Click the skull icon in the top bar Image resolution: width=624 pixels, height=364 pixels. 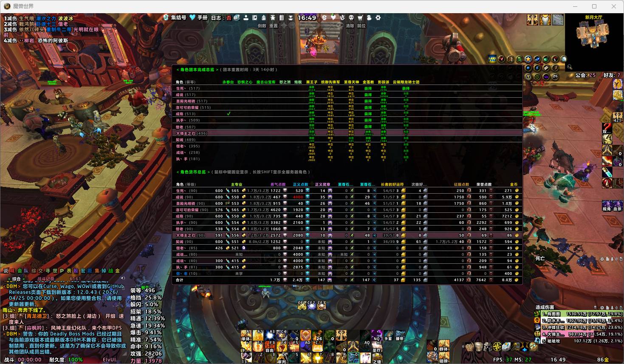coord(351,18)
